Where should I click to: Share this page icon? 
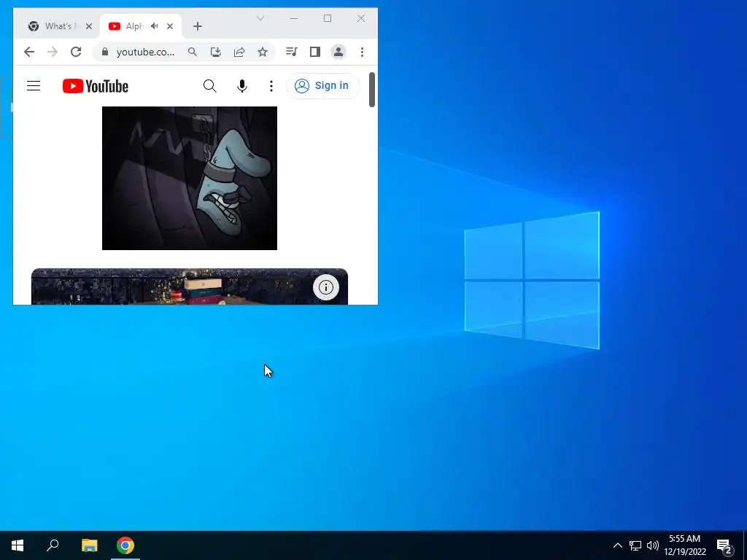coord(239,52)
